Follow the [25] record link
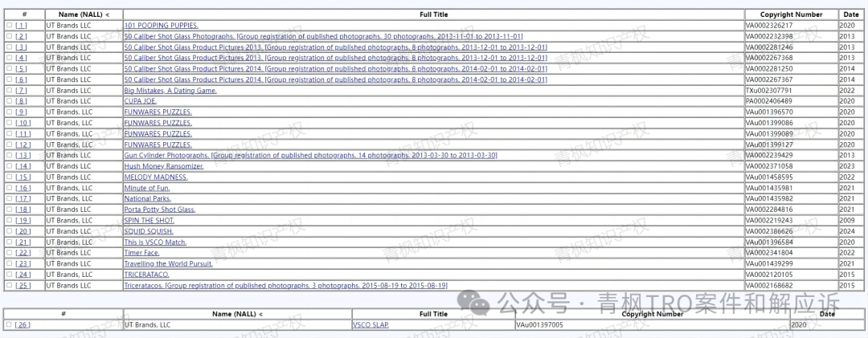868x338 pixels. (23, 286)
